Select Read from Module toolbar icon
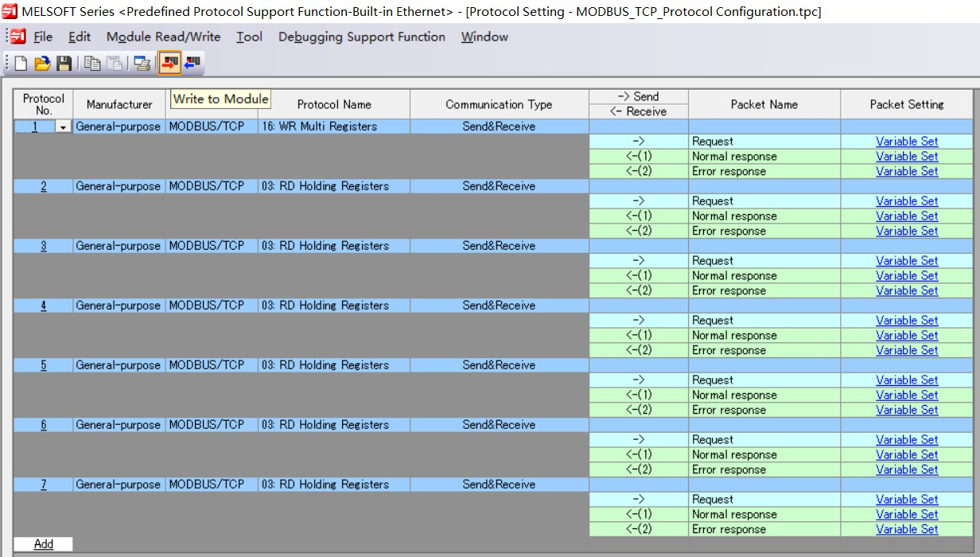The height and width of the screenshot is (557, 980). click(190, 64)
